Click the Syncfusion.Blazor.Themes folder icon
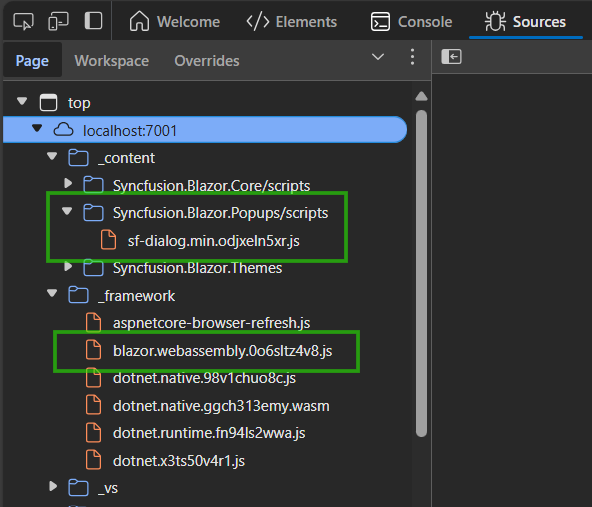592x507 pixels. click(93, 267)
